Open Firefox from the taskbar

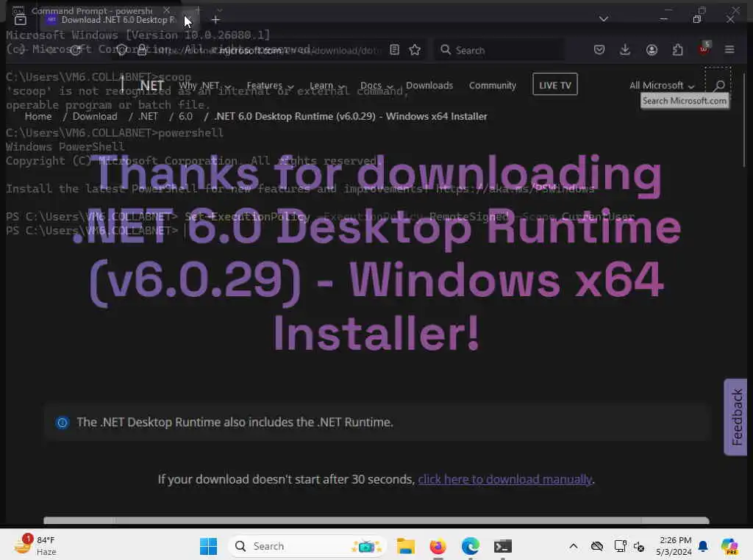438,546
